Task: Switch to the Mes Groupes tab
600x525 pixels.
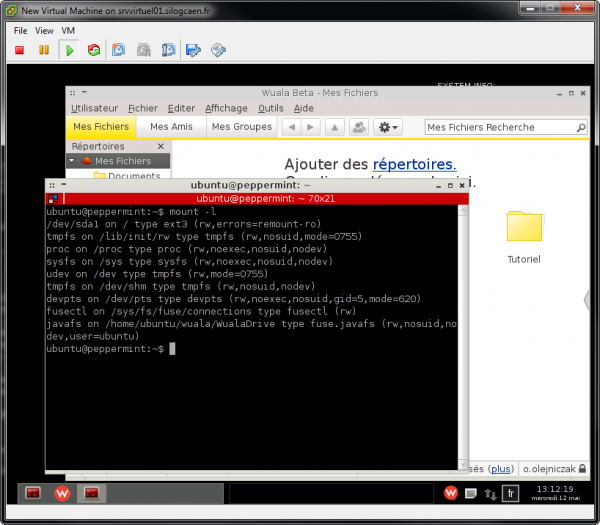Action: coord(242,127)
